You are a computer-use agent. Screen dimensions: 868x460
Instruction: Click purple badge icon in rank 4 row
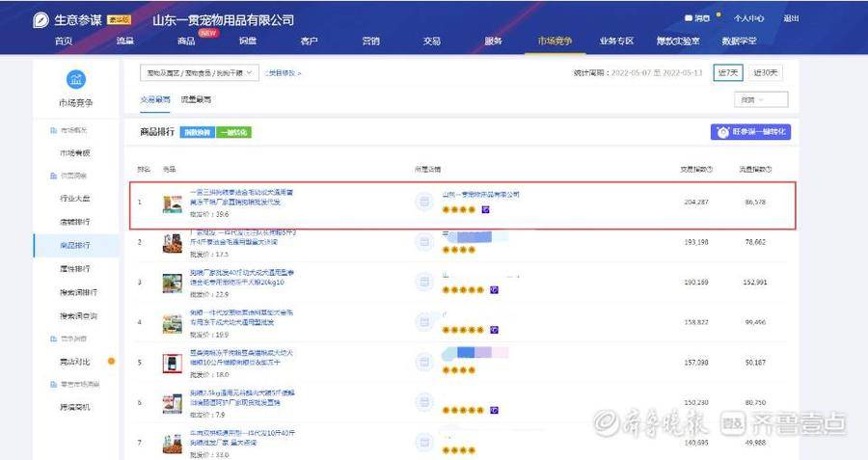click(495, 330)
